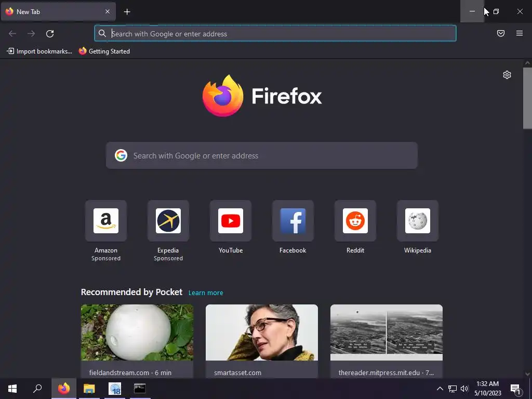
Task: Open Windows taskbar search
Action: point(37,389)
